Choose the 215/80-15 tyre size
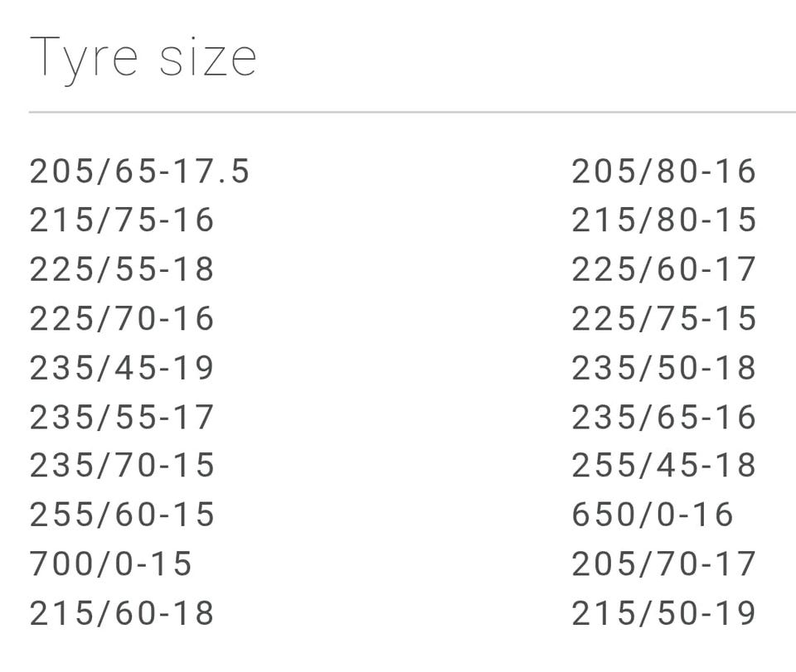This screenshot has width=796, height=672. (663, 220)
